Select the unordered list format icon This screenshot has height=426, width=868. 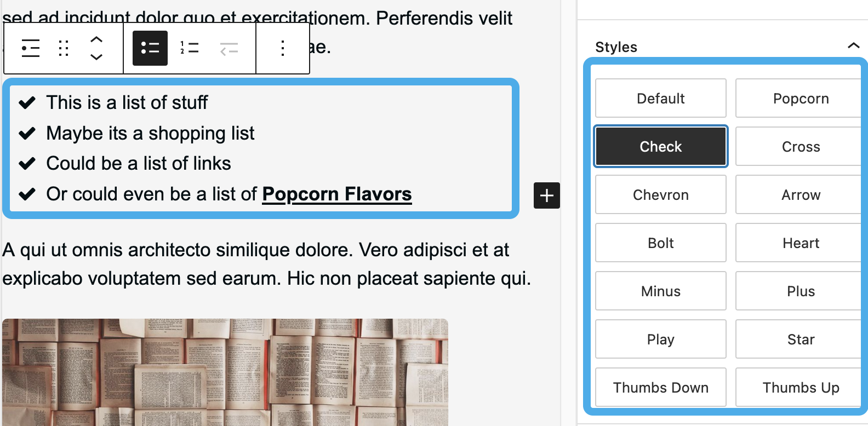click(149, 48)
